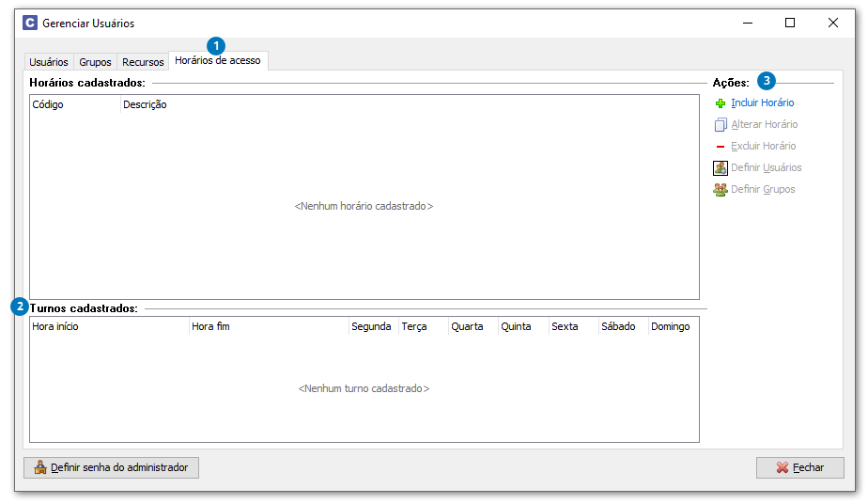Click the Quinta column header

coord(523,327)
